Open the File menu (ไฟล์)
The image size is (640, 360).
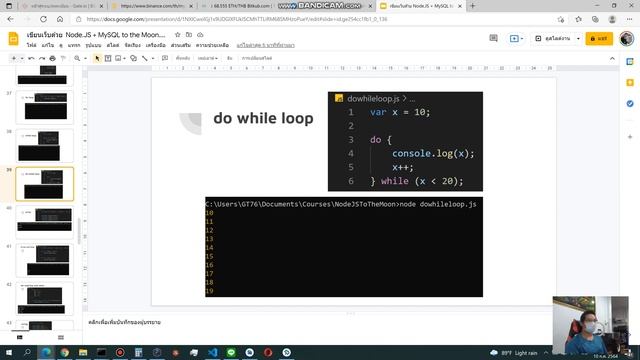31,45
